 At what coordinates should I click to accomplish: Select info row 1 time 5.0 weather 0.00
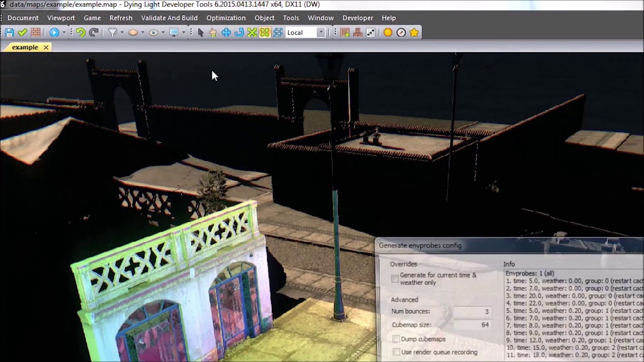575,281
